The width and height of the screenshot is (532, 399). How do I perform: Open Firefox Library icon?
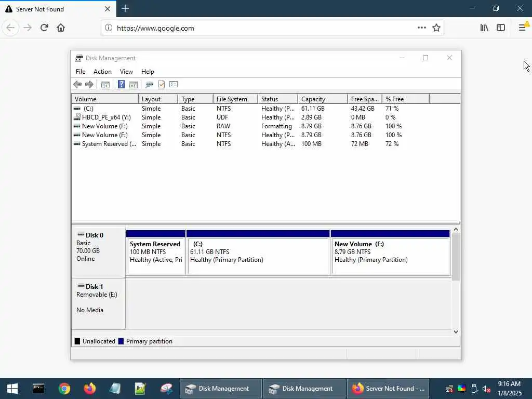pyautogui.click(x=484, y=28)
